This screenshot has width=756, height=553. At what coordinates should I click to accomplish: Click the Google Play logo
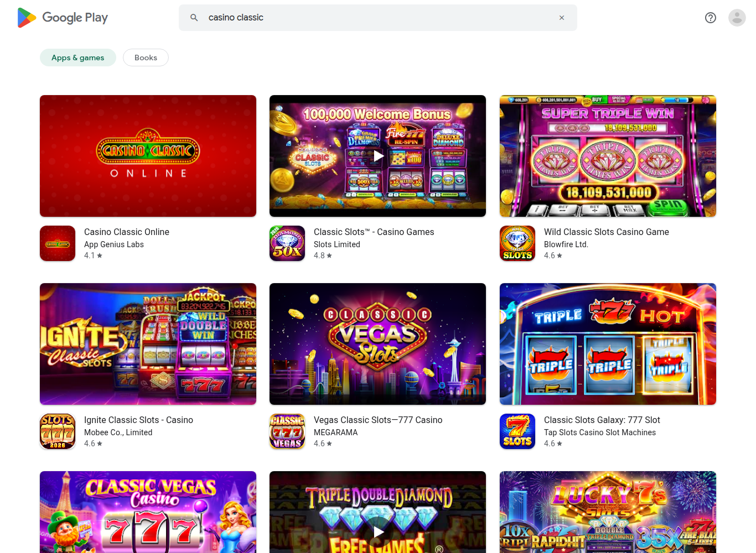63,18
